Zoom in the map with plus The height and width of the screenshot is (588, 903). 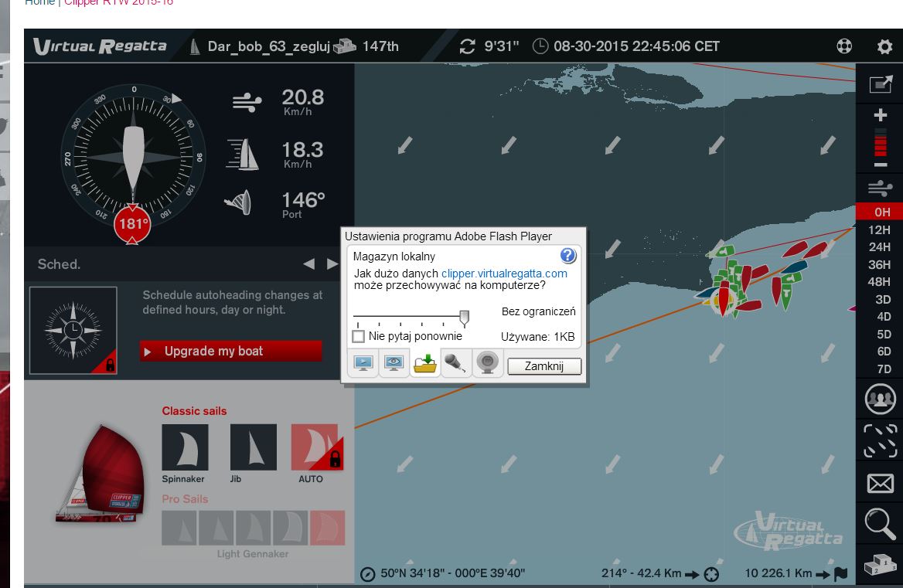(880, 115)
